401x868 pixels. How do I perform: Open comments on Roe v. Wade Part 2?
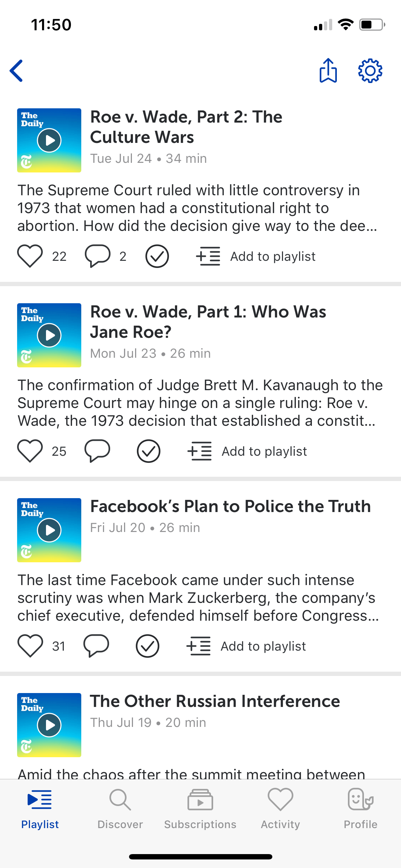(97, 256)
